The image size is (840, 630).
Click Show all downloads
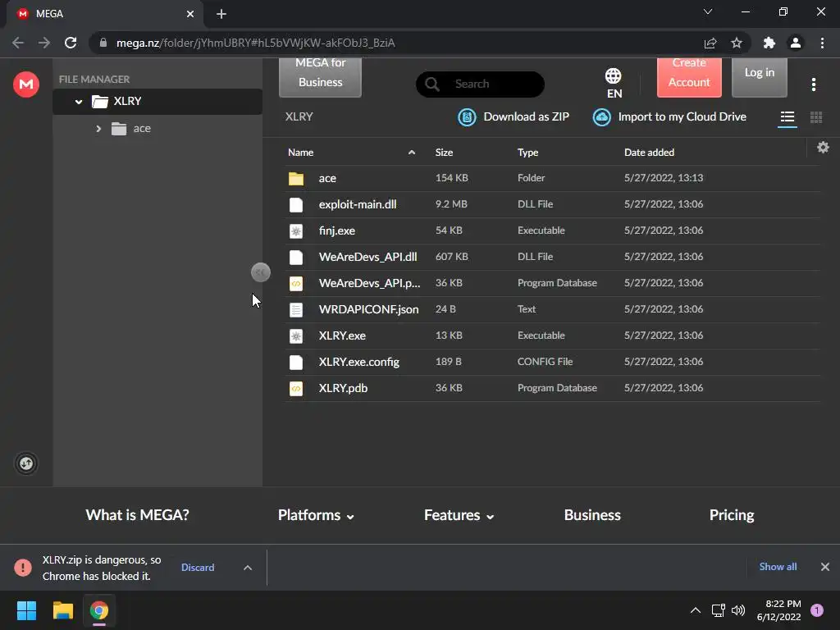point(778,567)
